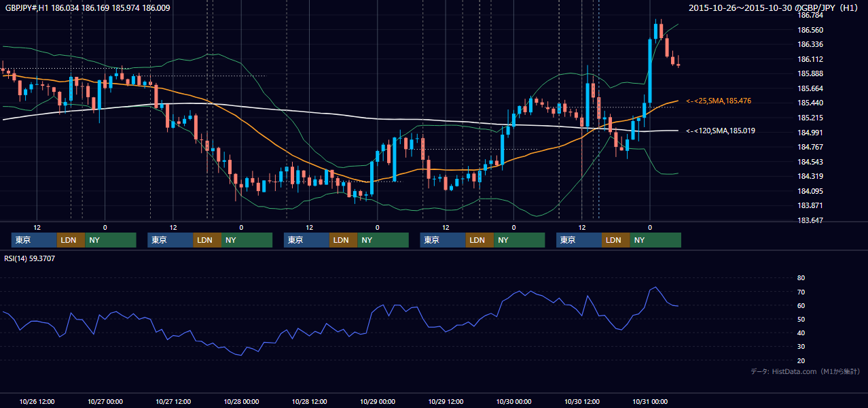Click price axis value 186.784
The width and height of the screenshot is (868, 408).
(810, 15)
